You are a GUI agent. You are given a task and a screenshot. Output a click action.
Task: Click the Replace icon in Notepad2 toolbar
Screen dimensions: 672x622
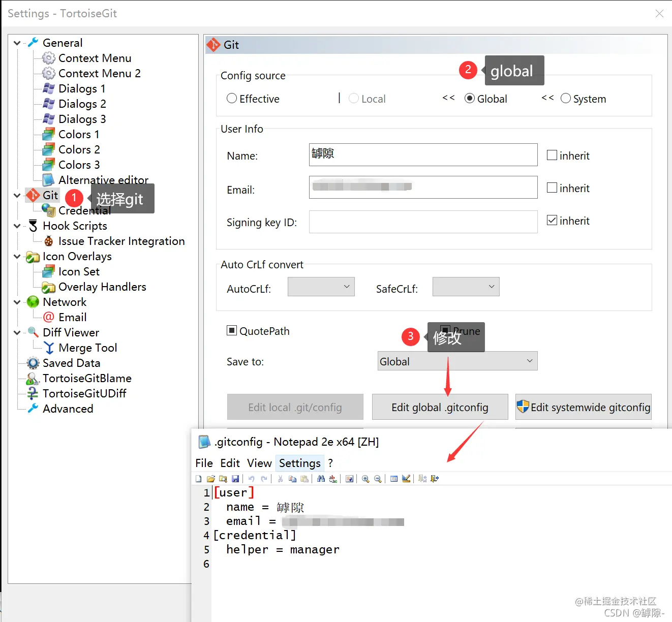click(333, 479)
